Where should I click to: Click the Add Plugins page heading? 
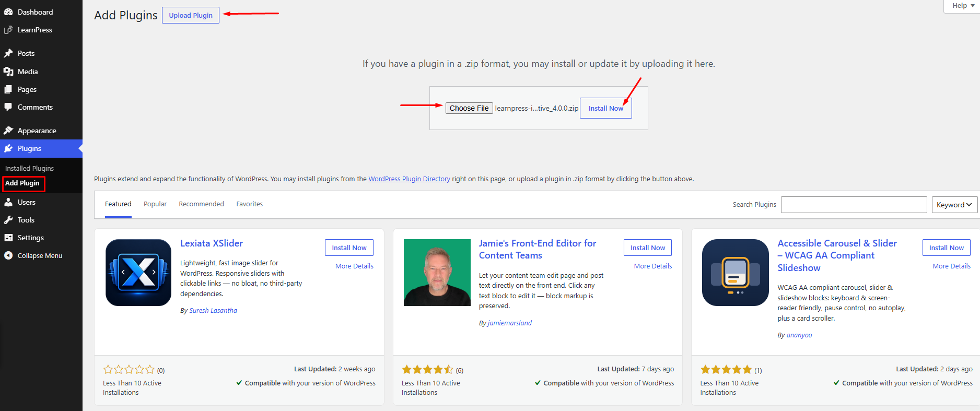click(x=126, y=15)
